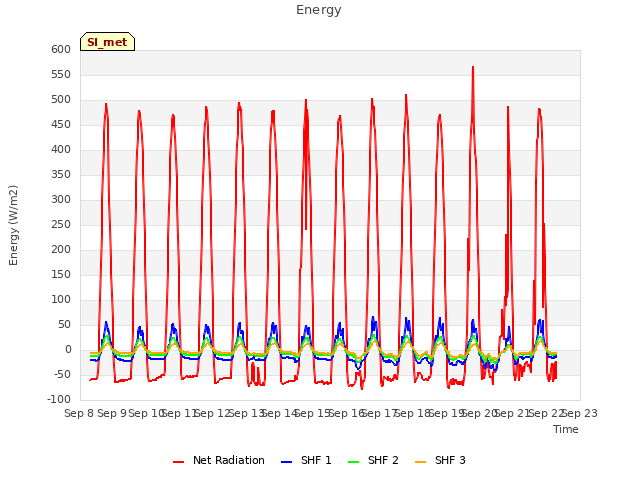Click the SHF 1 legend entry
This screenshot has height=480, width=640.
306,460
